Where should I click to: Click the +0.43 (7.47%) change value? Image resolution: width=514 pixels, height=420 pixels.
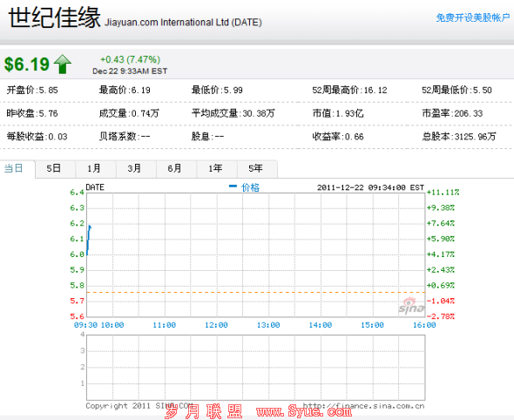130,59
